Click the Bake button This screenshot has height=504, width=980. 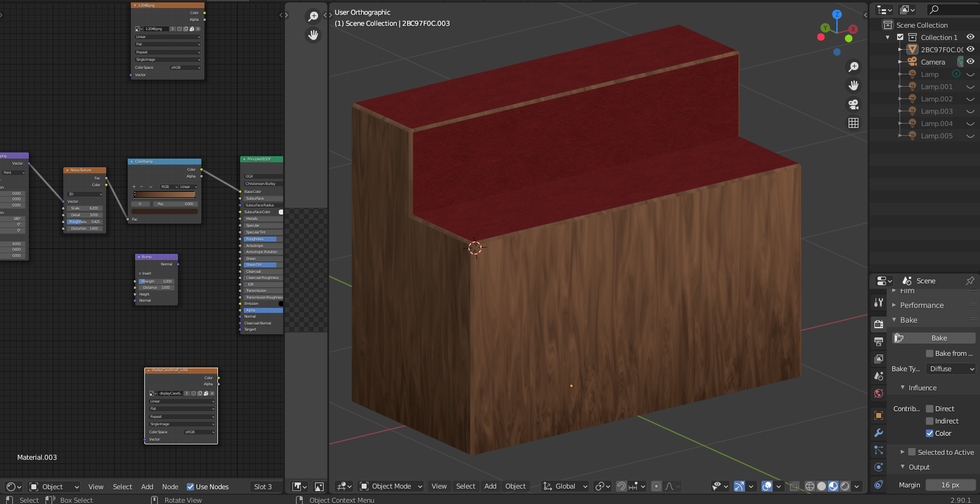(933, 338)
